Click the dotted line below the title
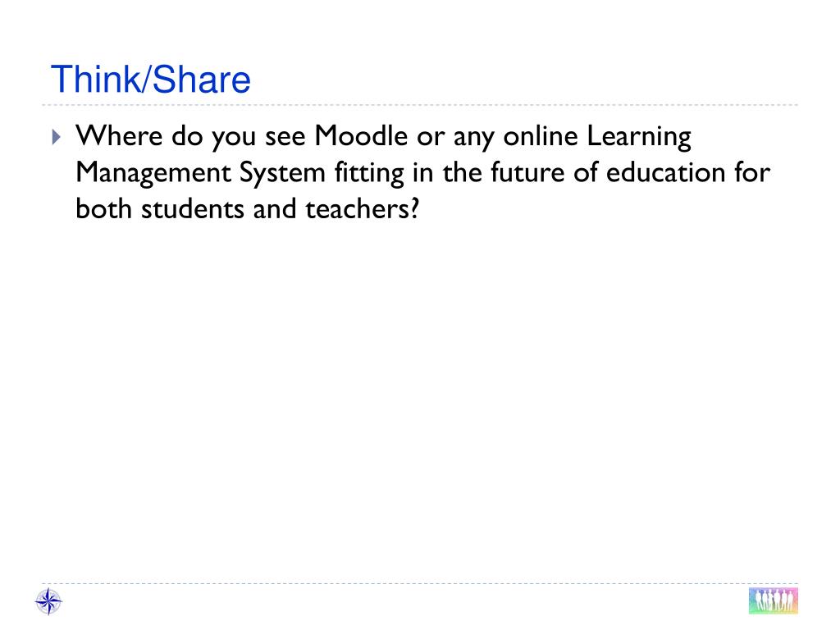This screenshot has height=630, width=840. (420, 105)
